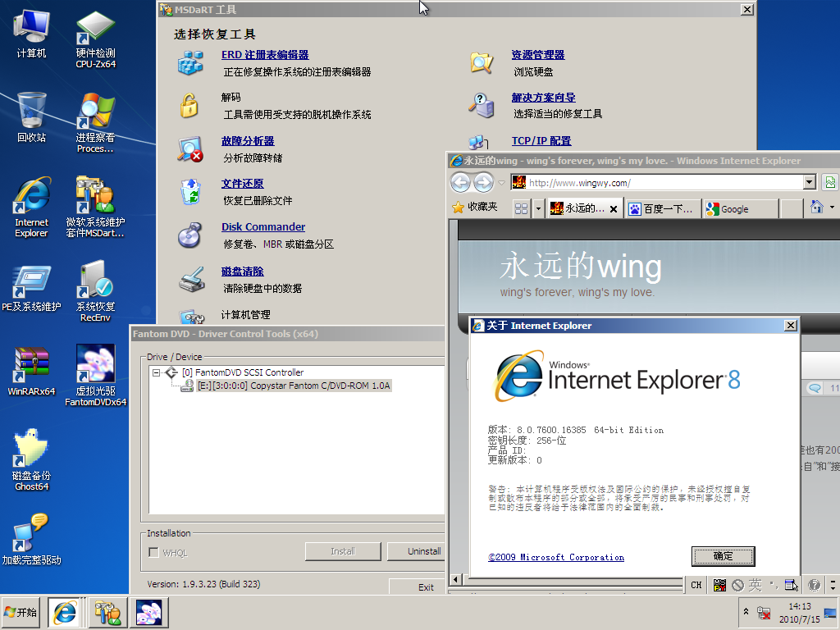Click the 磁盘清除 disk wipe icon
The width and height of the screenshot is (840, 630).
(x=192, y=279)
